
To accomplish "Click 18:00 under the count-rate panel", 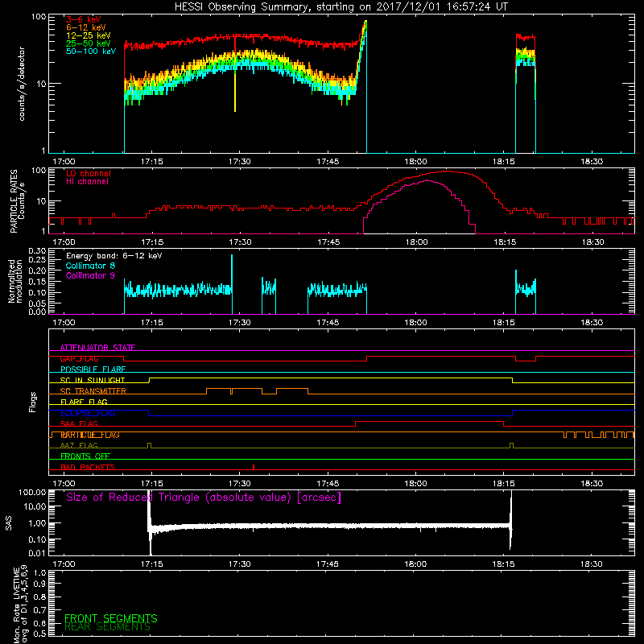I will coord(415,162).
